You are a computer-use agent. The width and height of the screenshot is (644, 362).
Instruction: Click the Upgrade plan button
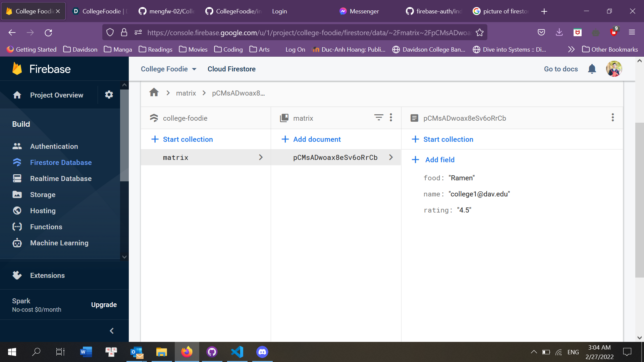[104, 305]
